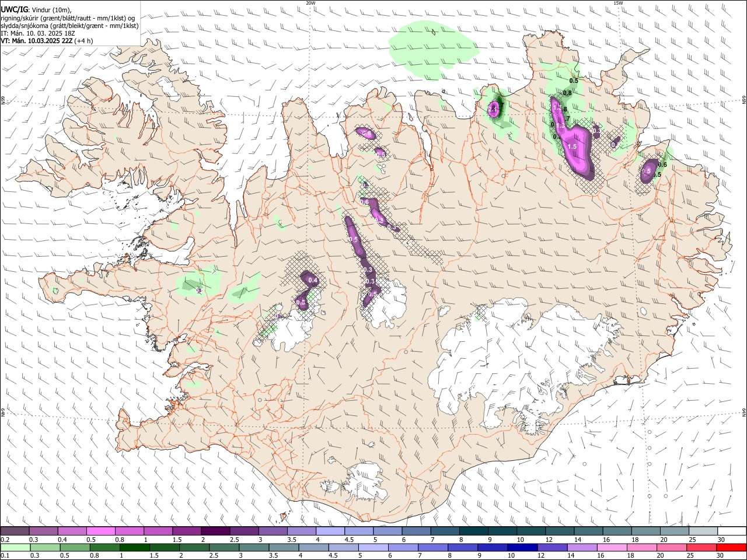Pick the dark teal upper-row swatch between 8 and 9
The image size is (747, 560).
473,531
